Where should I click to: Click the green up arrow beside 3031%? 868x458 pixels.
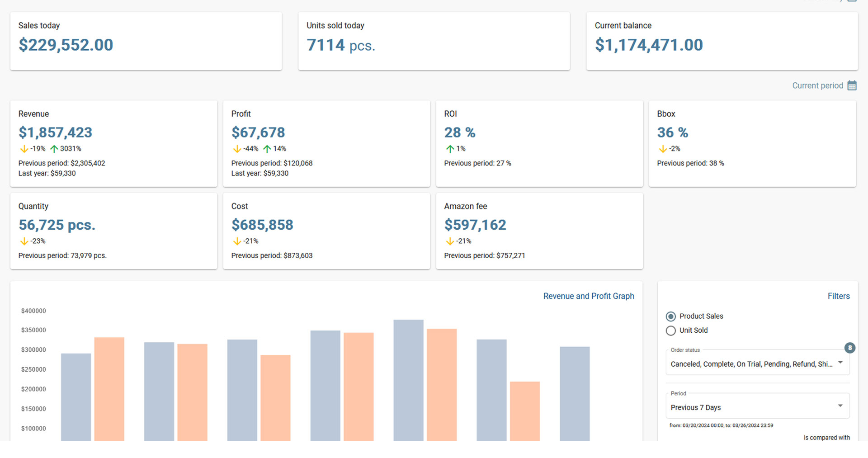coord(54,149)
